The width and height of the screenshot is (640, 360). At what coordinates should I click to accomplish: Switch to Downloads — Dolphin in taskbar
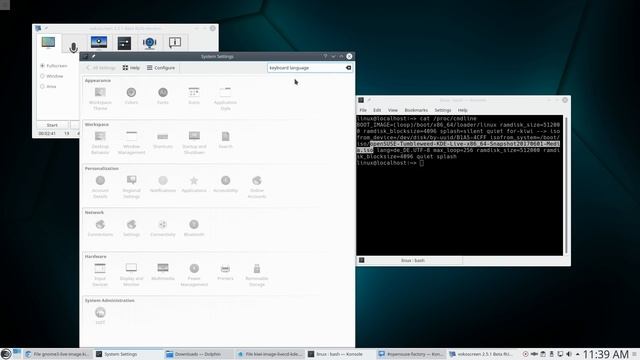tap(198, 354)
